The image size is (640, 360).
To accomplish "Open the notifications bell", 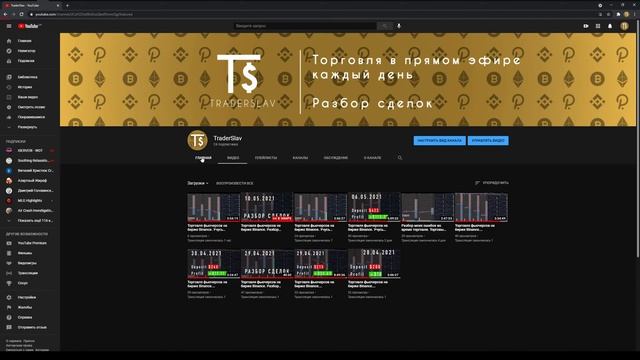I will (610, 26).
